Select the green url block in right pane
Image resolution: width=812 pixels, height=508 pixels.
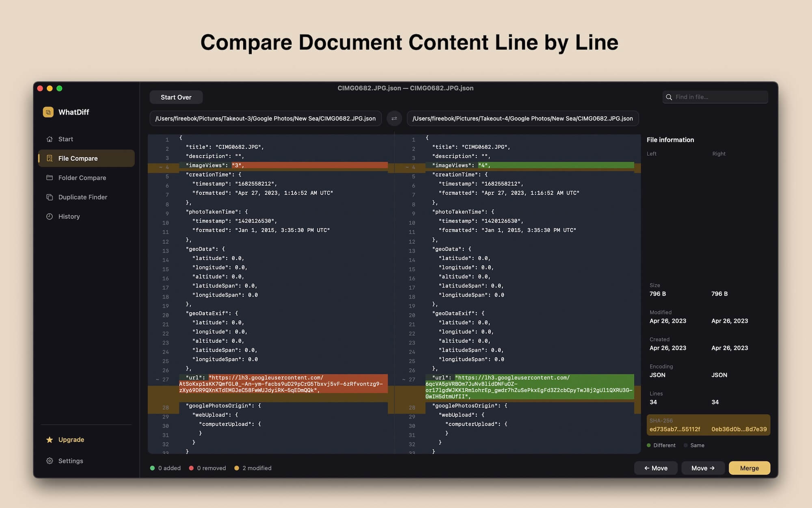coord(530,387)
